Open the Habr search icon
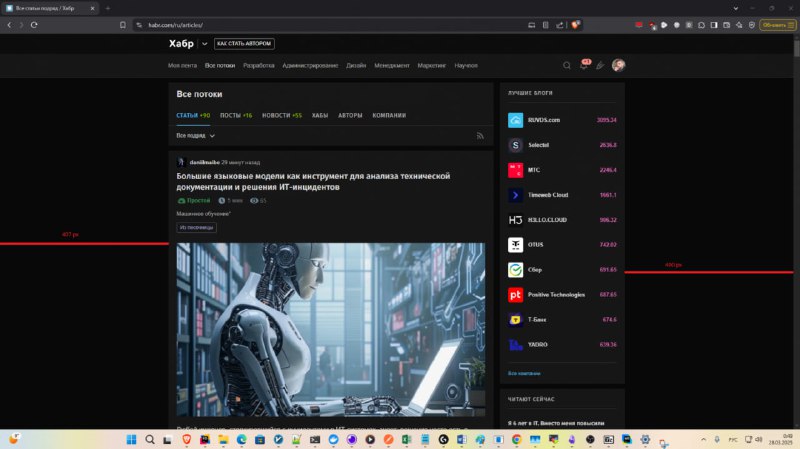Viewport: 800px width, 449px height. pos(566,65)
